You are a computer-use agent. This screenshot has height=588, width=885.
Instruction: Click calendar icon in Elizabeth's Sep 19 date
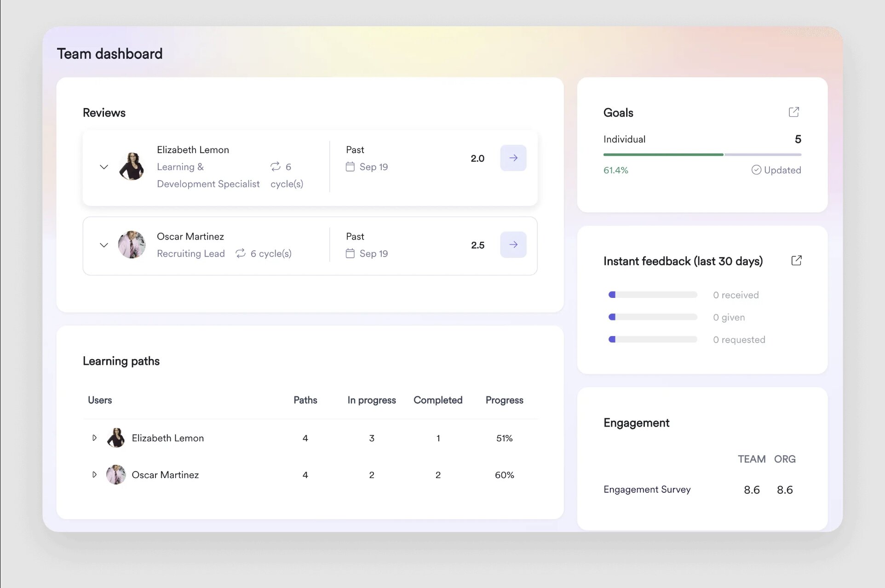tap(350, 166)
